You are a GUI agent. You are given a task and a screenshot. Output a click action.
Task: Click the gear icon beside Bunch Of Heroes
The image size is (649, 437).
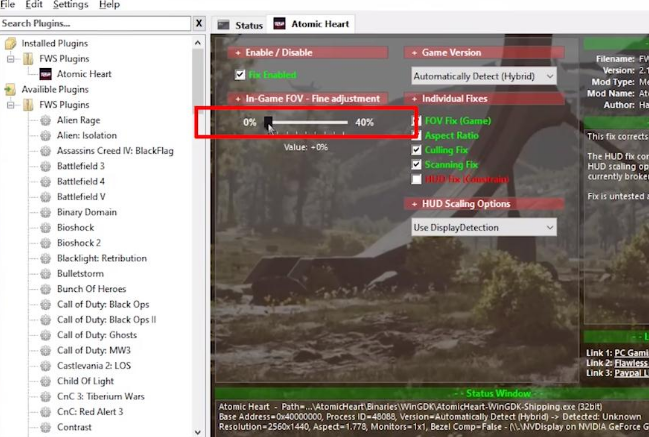[46, 289]
